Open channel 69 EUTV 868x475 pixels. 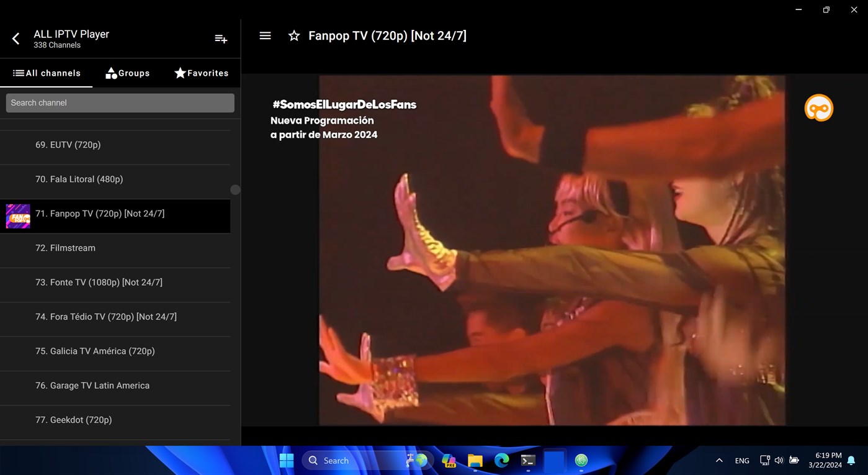(68, 144)
